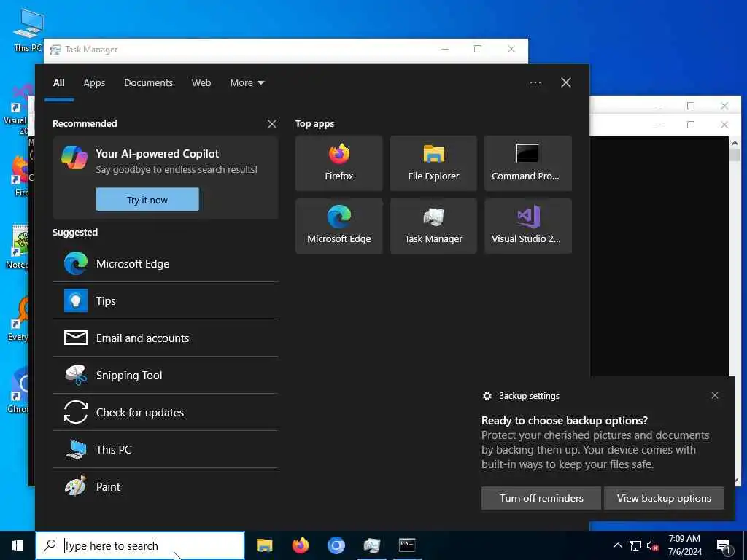The height and width of the screenshot is (560, 747).
Task: Select Check for updates suggestion
Action: [166, 413]
